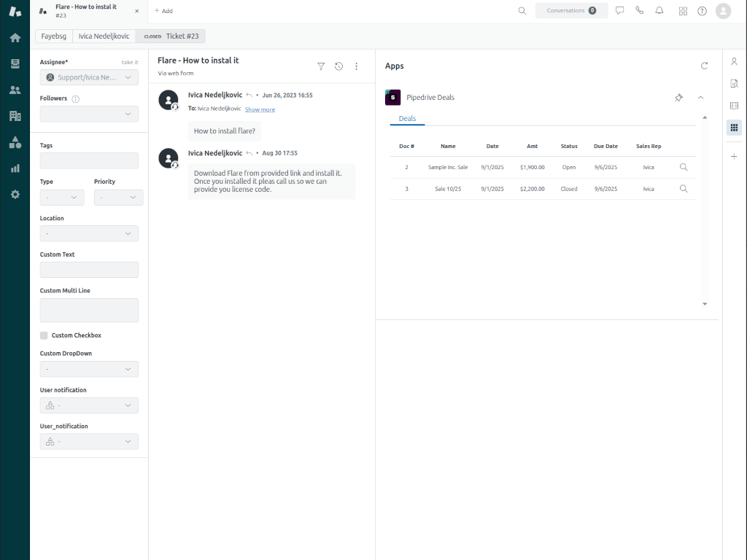
Task: Refresh the Apps panel
Action: click(x=704, y=66)
